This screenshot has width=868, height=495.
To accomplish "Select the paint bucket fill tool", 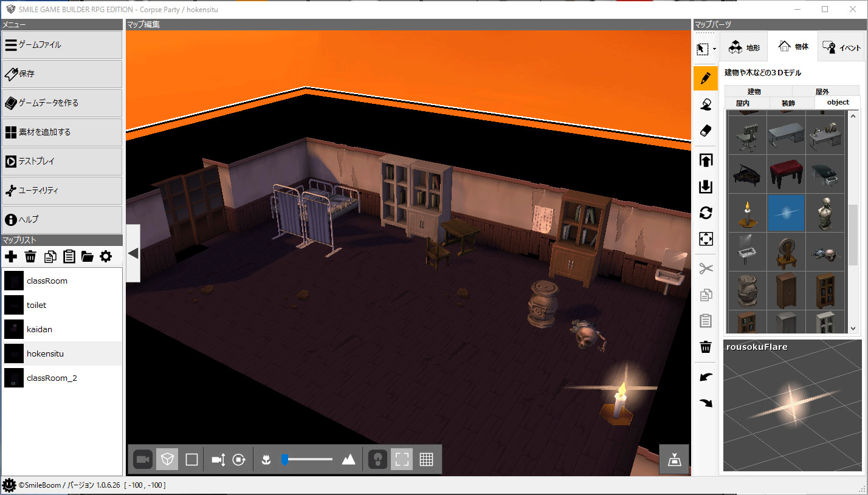I will [x=706, y=104].
